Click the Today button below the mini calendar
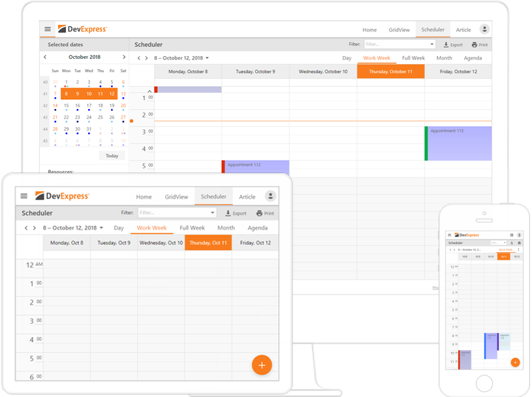 pos(112,155)
